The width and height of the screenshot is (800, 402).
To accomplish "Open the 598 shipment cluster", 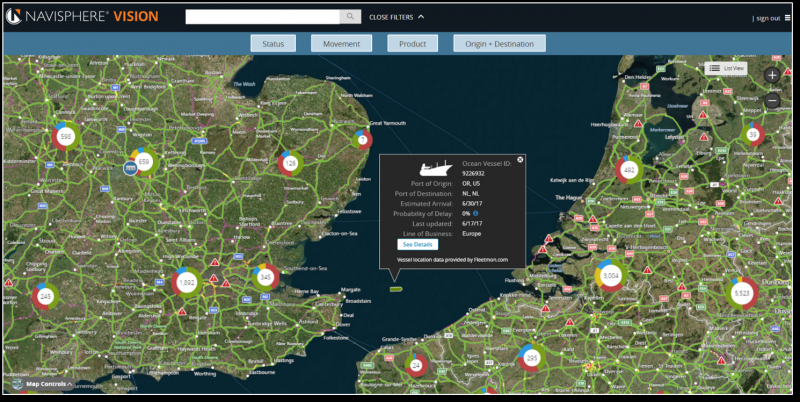I will (x=65, y=137).
